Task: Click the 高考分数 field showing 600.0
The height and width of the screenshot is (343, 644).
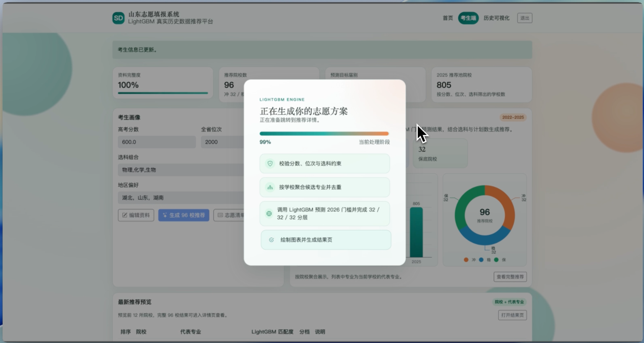Action: point(157,142)
